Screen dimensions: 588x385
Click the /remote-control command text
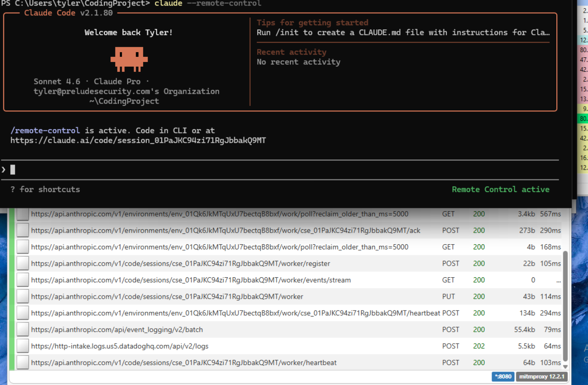pyautogui.click(x=45, y=131)
